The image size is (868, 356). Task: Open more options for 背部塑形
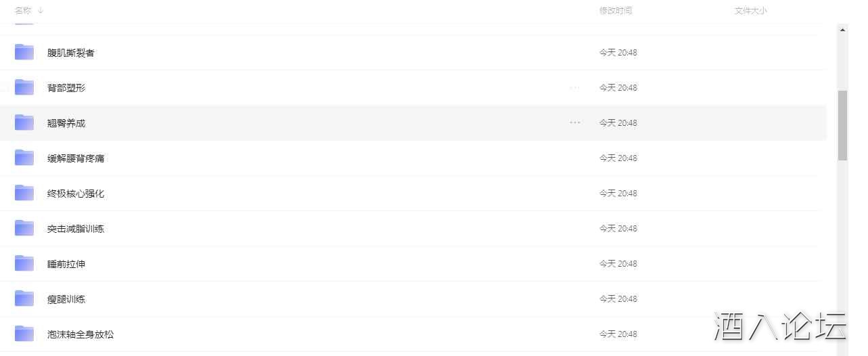(x=575, y=87)
